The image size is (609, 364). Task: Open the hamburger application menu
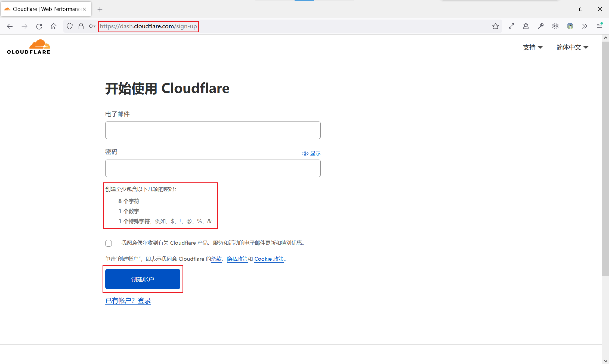pyautogui.click(x=599, y=26)
